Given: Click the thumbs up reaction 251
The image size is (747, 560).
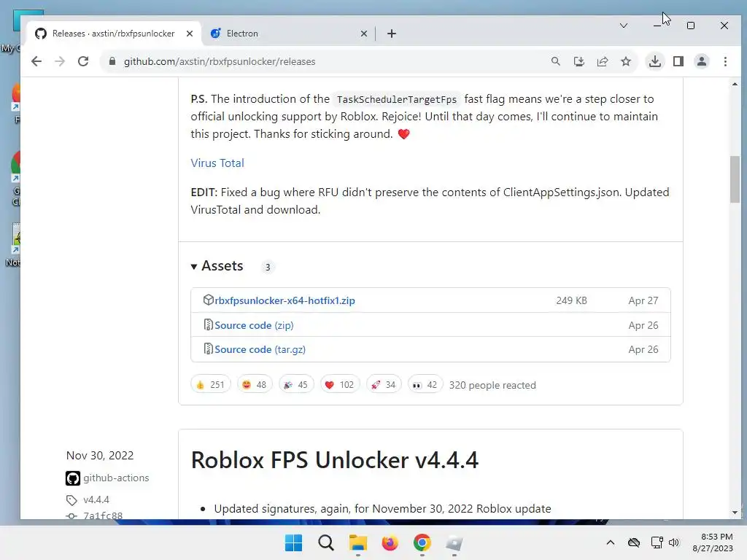Looking at the screenshot, I should 211,384.
